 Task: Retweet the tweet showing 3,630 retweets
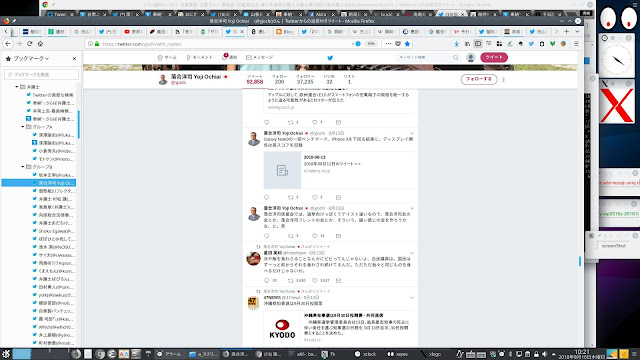coord(291,280)
